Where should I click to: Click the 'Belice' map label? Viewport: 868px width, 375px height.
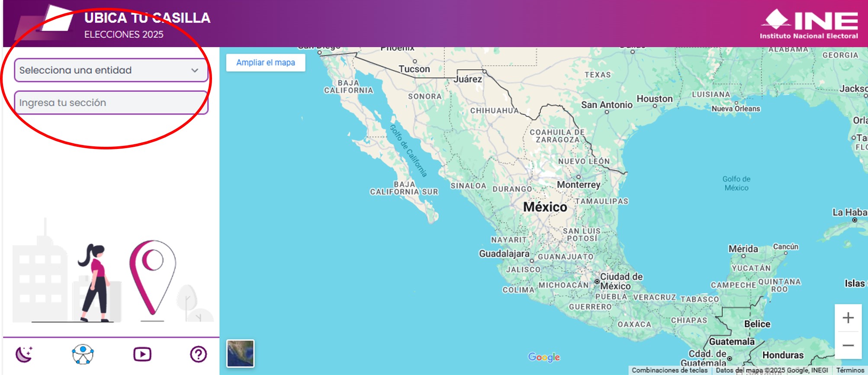pos(757,324)
